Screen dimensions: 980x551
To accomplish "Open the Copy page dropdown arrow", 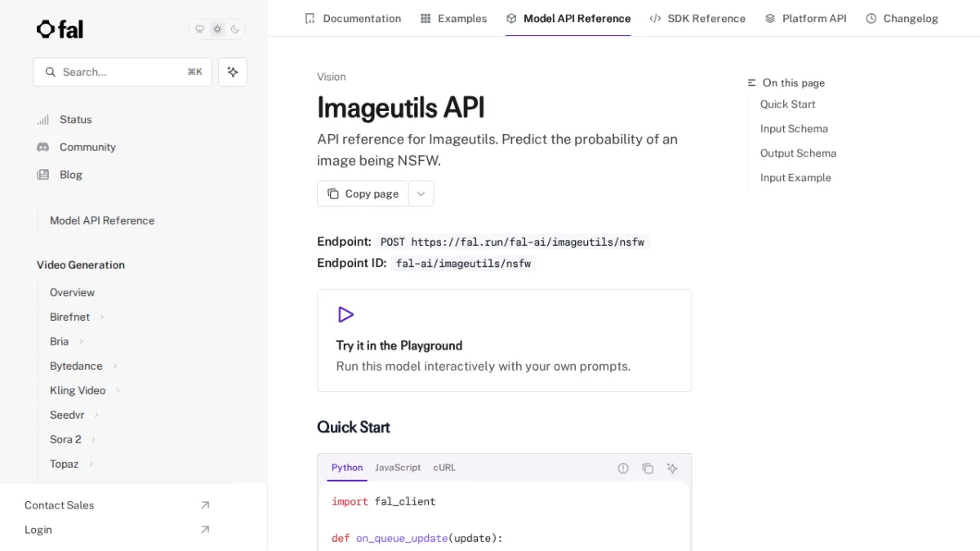I will [x=421, y=193].
